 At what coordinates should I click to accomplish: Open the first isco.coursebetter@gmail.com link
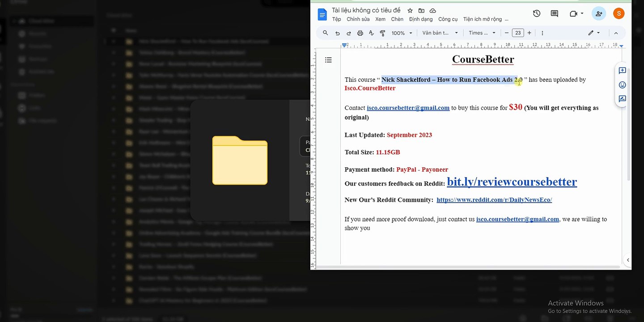click(408, 108)
